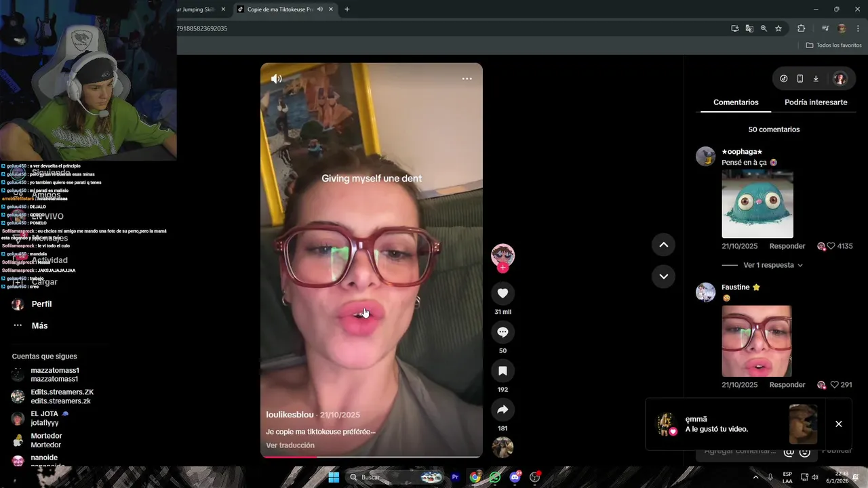This screenshot has width=868, height=488.
Task: Click the taskbar Buscar search box
Action: pyautogui.click(x=395, y=477)
